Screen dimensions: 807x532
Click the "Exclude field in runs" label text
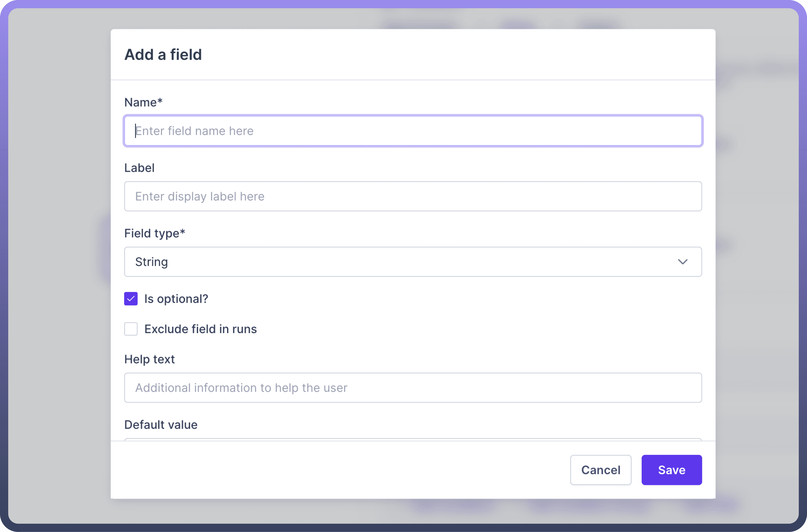tap(200, 329)
